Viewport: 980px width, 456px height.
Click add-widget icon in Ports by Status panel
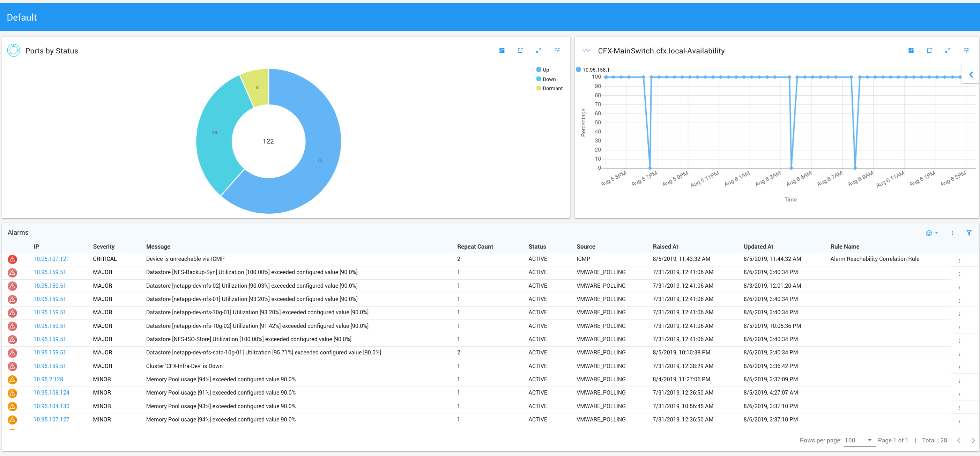(520, 50)
